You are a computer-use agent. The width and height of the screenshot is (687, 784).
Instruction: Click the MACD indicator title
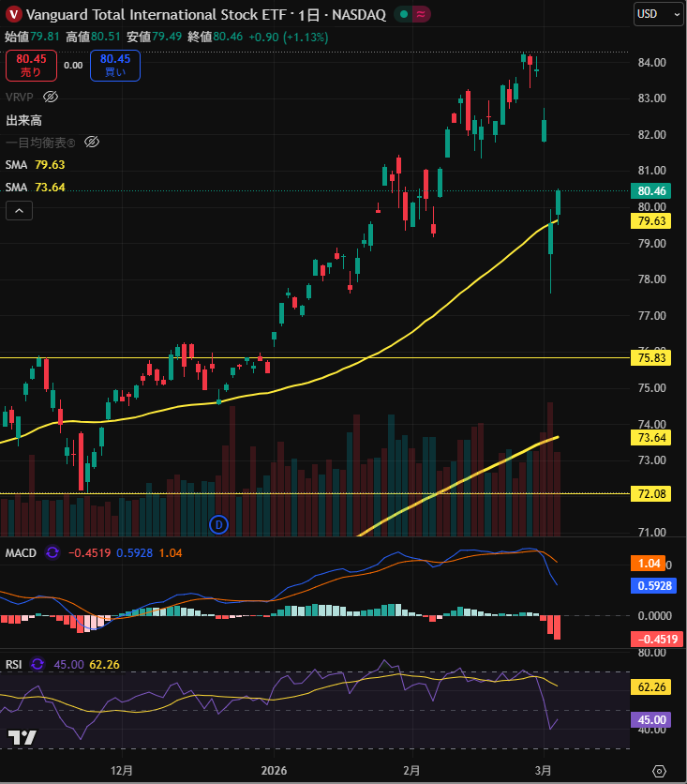point(21,552)
